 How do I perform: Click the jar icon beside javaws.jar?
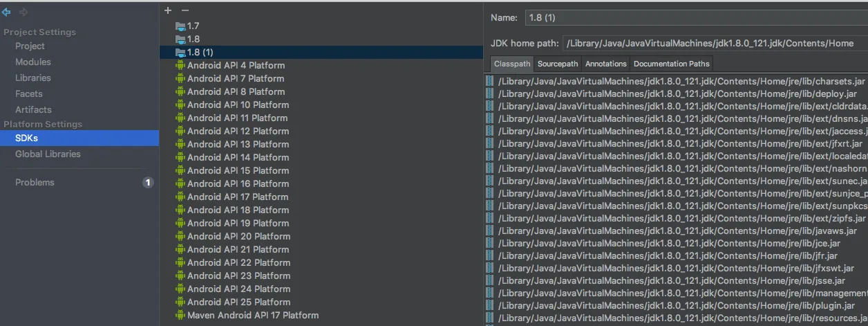pos(490,230)
